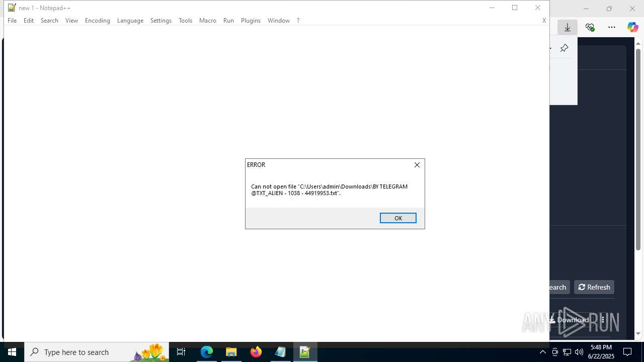Show hidden system tray icons
The width and height of the screenshot is (644, 362).
click(542, 352)
